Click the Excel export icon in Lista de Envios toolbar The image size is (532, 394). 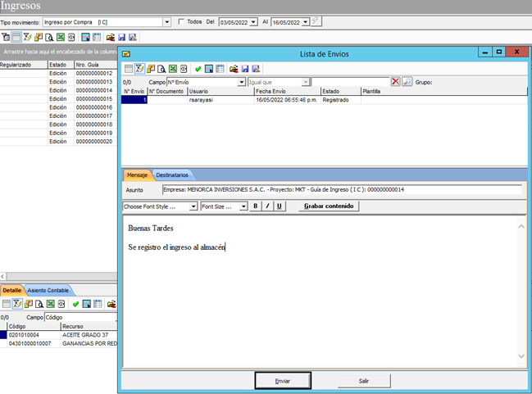pos(173,69)
